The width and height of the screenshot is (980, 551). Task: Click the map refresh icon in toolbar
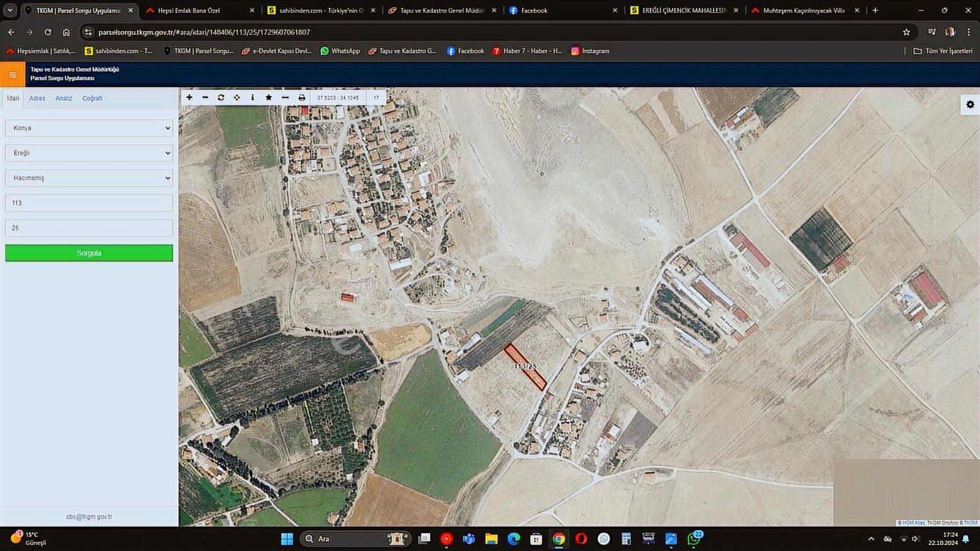tap(221, 97)
